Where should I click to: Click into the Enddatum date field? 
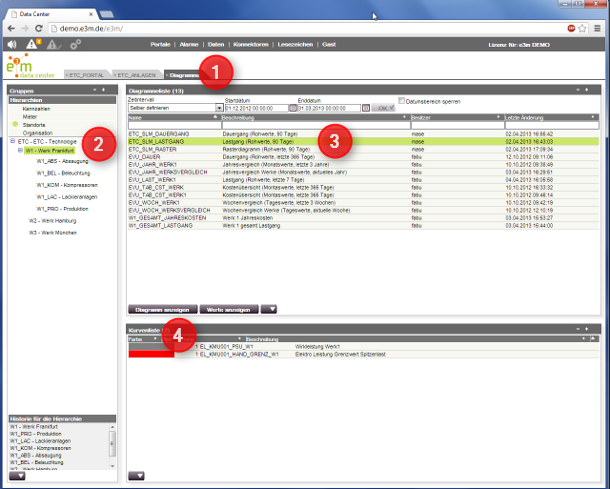tap(329, 108)
